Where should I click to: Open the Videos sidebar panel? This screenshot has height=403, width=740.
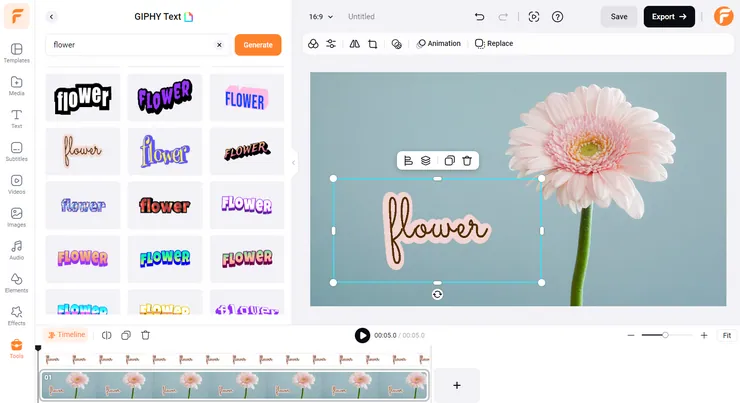17,185
